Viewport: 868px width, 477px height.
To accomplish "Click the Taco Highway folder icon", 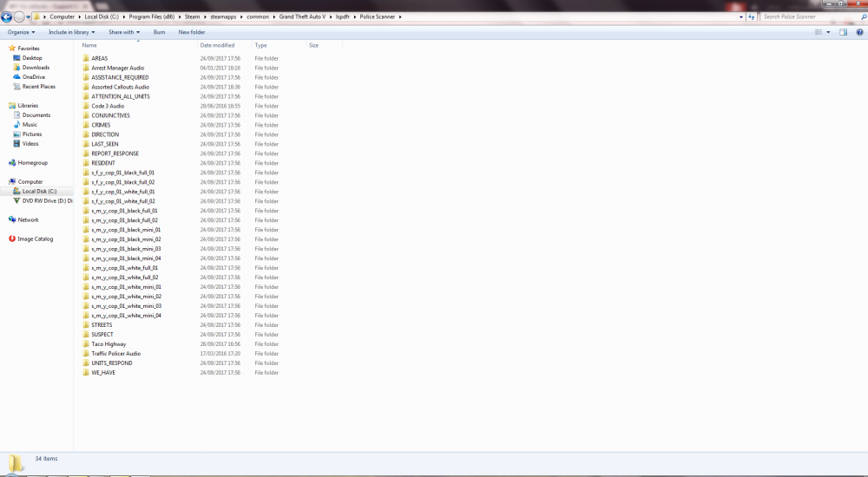I will (86, 343).
